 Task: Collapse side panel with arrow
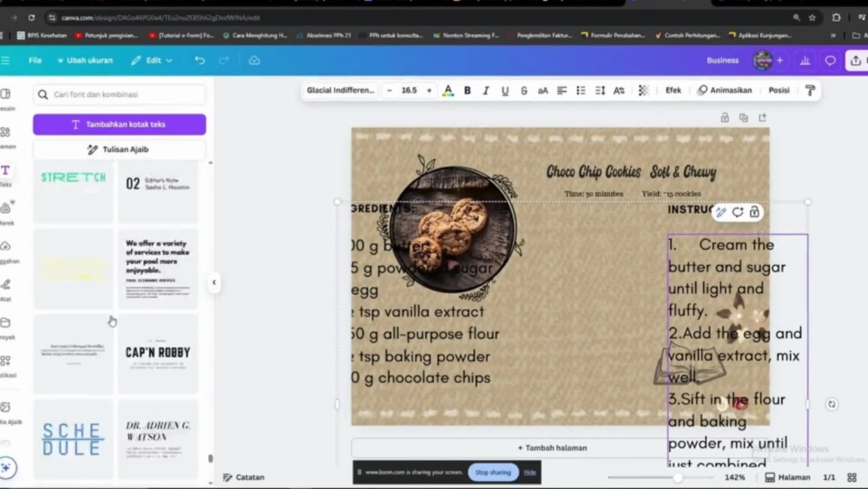214,282
